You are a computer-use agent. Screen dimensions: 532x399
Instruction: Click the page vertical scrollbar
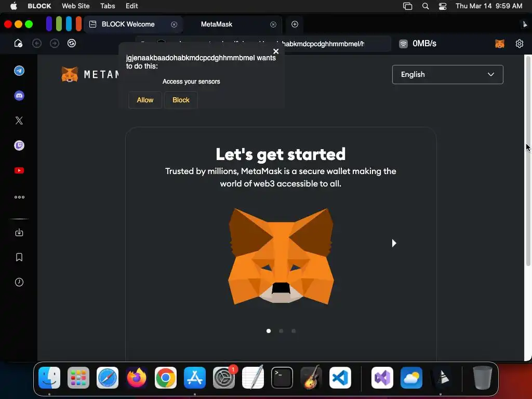pyautogui.click(x=528, y=161)
